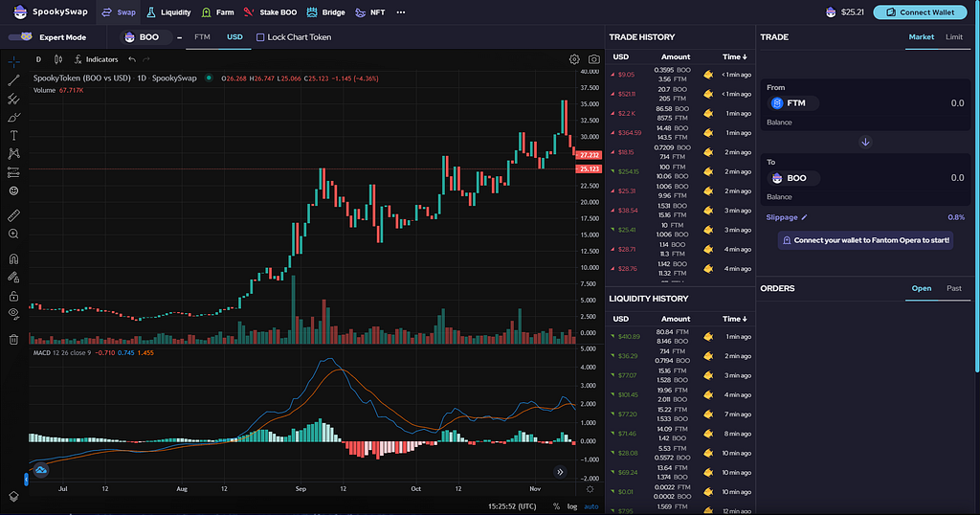Viewport: 980px width, 515px height.
Task: Show Past orders tab
Action: (x=954, y=288)
